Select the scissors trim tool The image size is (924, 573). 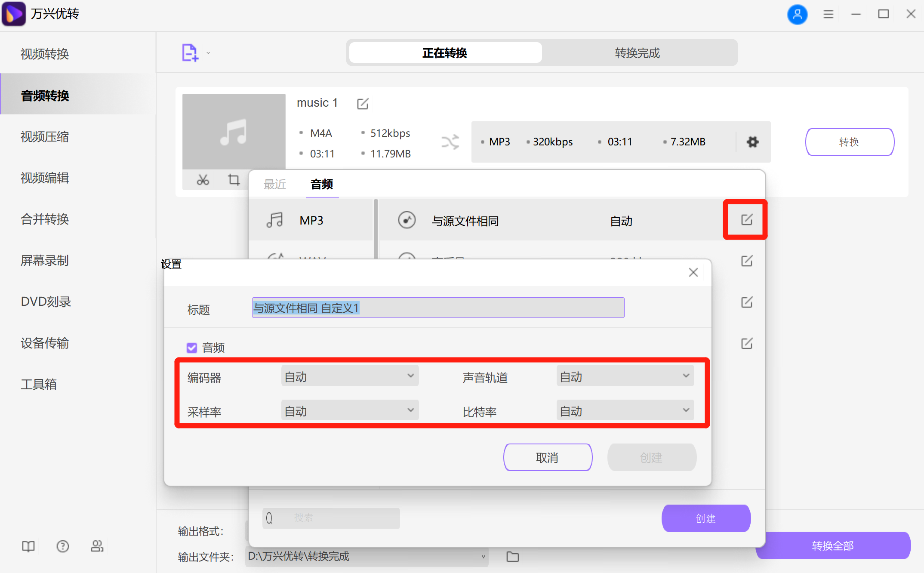point(203,180)
